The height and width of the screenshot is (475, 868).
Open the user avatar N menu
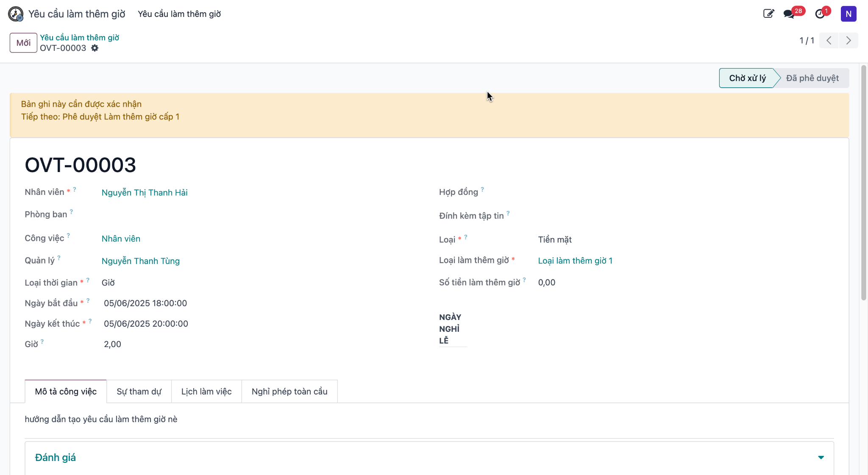coord(849,14)
